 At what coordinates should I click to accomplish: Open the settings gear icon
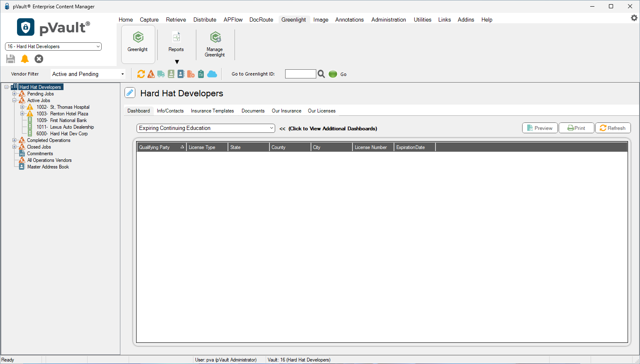tap(634, 18)
